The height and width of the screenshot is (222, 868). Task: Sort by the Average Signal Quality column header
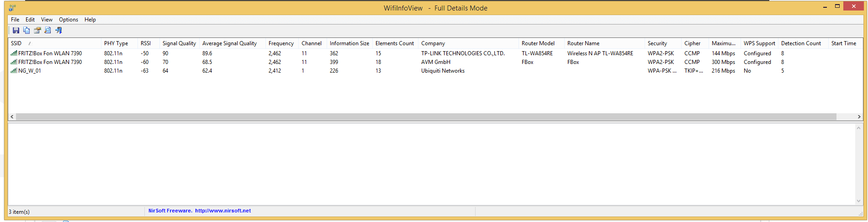(x=232, y=43)
